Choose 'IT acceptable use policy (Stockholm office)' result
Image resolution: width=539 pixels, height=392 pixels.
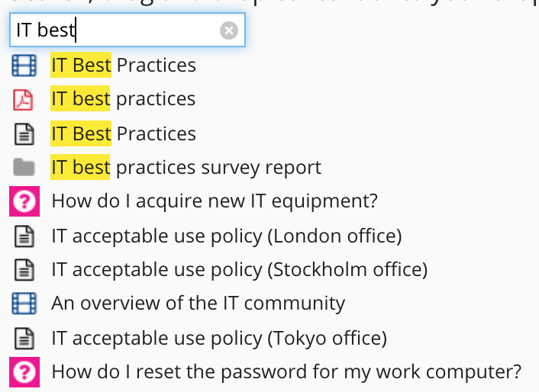point(239,269)
